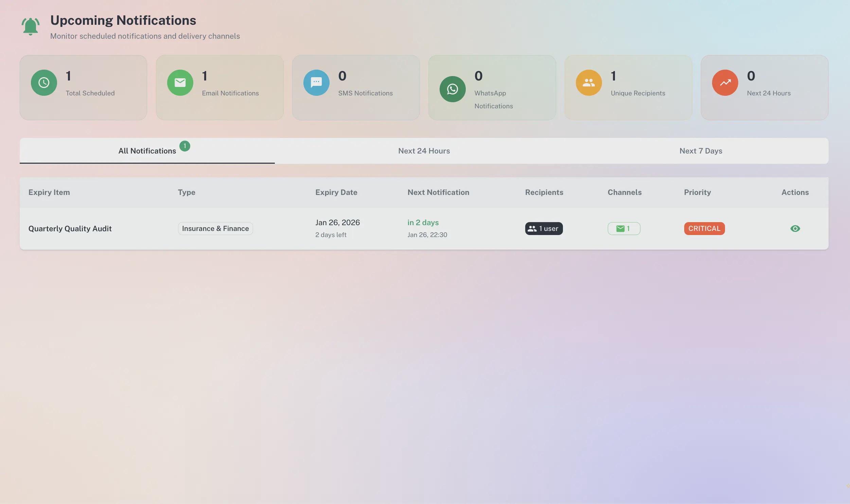Click the SMS chat bubble icon
The image size is (850, 504).
point(316,83)
